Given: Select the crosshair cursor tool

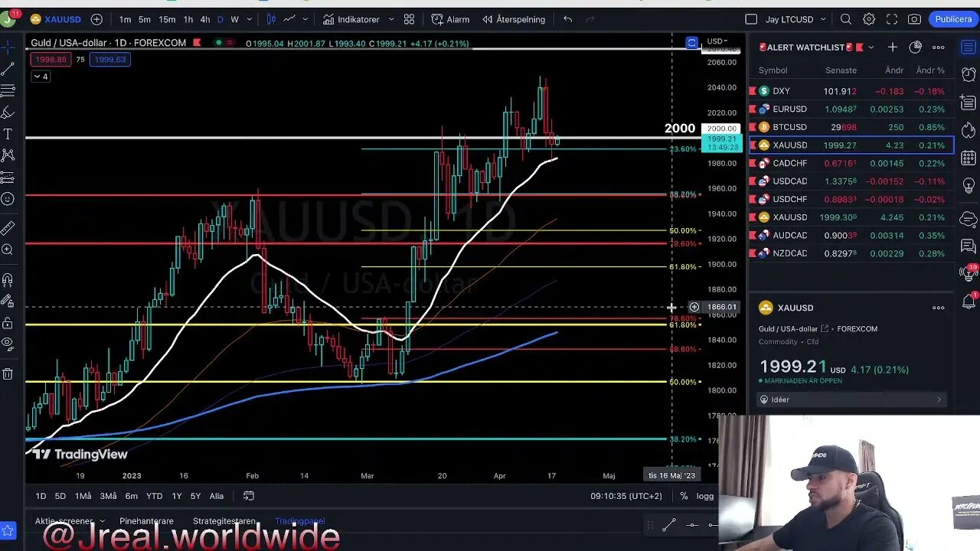Looking at the screenshot, I should pos(8,48).
